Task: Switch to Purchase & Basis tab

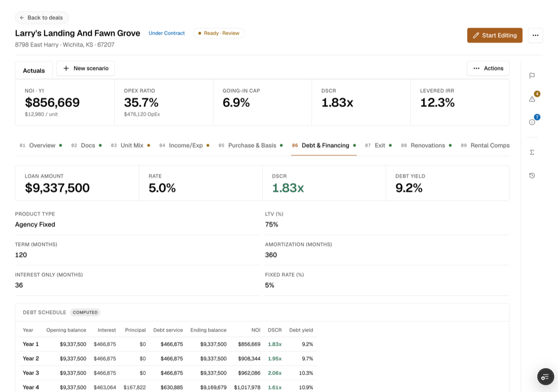Action: pyautogui.click(x=251, y=146)
